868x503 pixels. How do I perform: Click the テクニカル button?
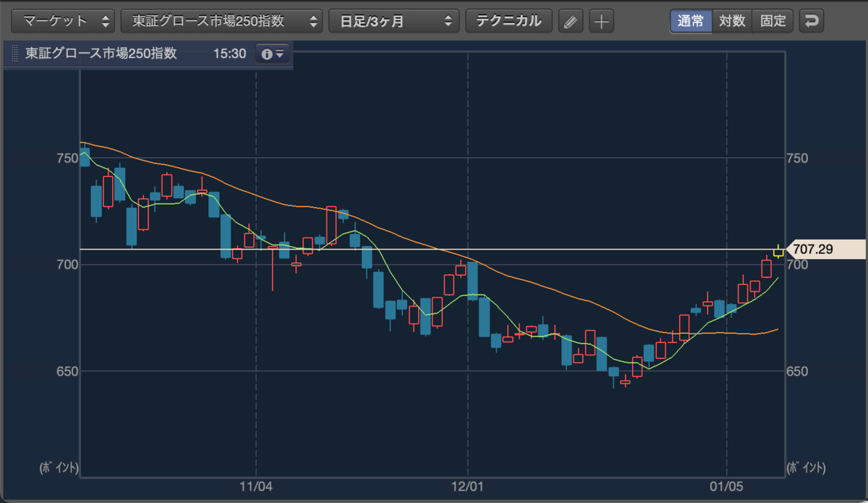pyautogui.click(x=509, y=21)
